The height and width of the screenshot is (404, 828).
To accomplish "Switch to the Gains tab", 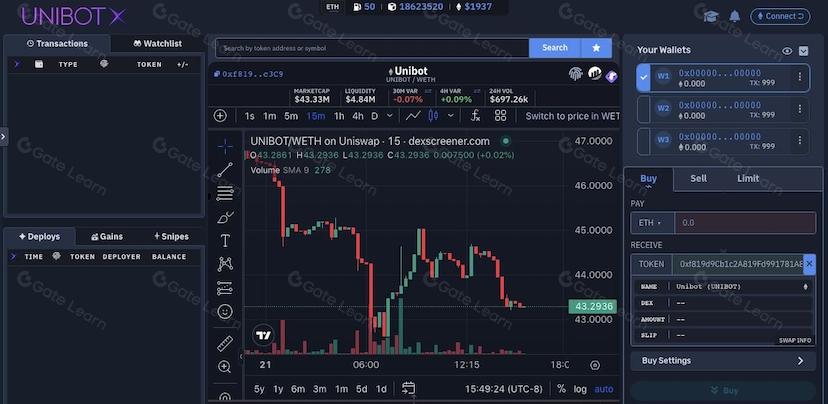I will point(107,237).
